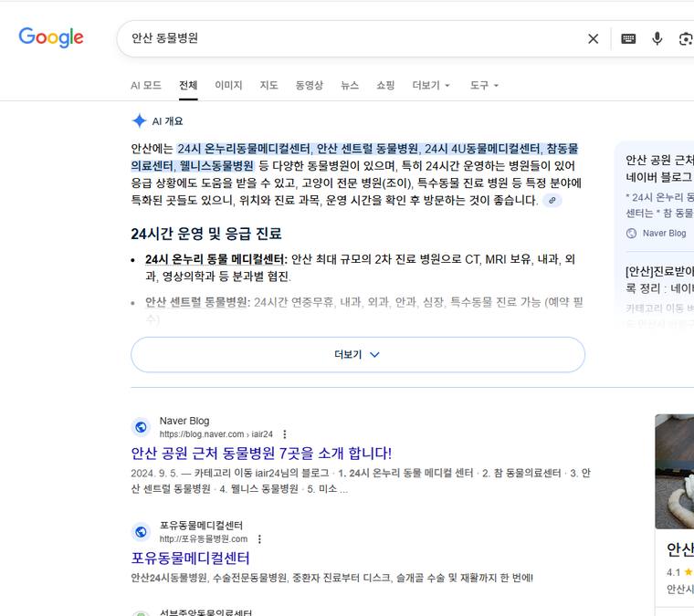Open the side source card 안산 공원 근처
The image size is (694, 616).
click(x=659, y=168)
